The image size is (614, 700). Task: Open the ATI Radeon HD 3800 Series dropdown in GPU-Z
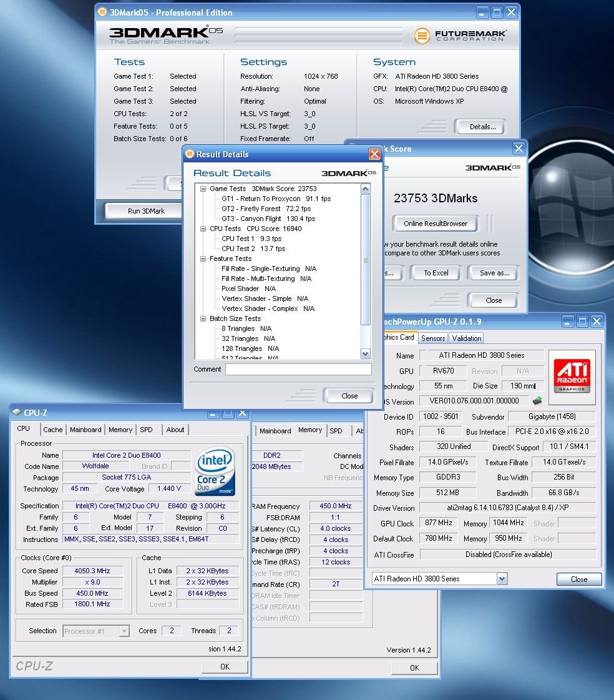click(502, 579)
